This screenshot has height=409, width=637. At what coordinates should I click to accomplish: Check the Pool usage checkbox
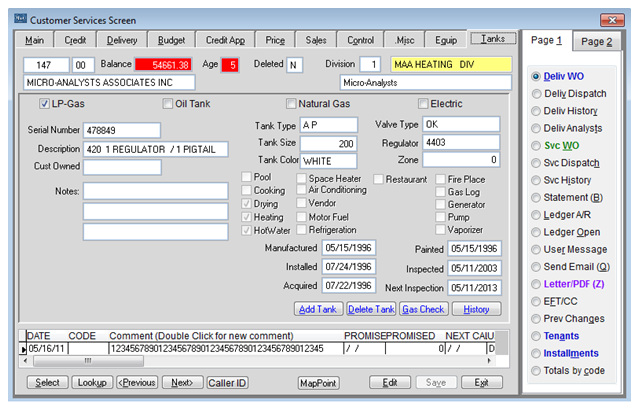pos(246,177)
